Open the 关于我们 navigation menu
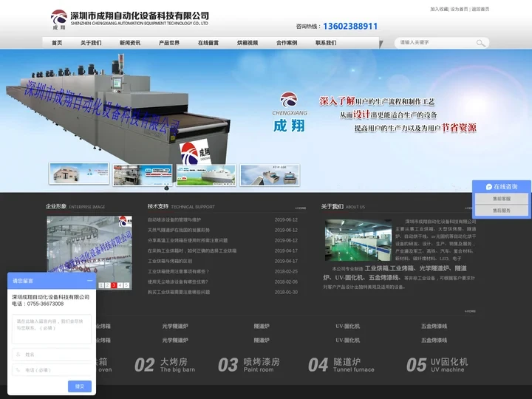This screenshot has width=532, height=399. (91, 43)
